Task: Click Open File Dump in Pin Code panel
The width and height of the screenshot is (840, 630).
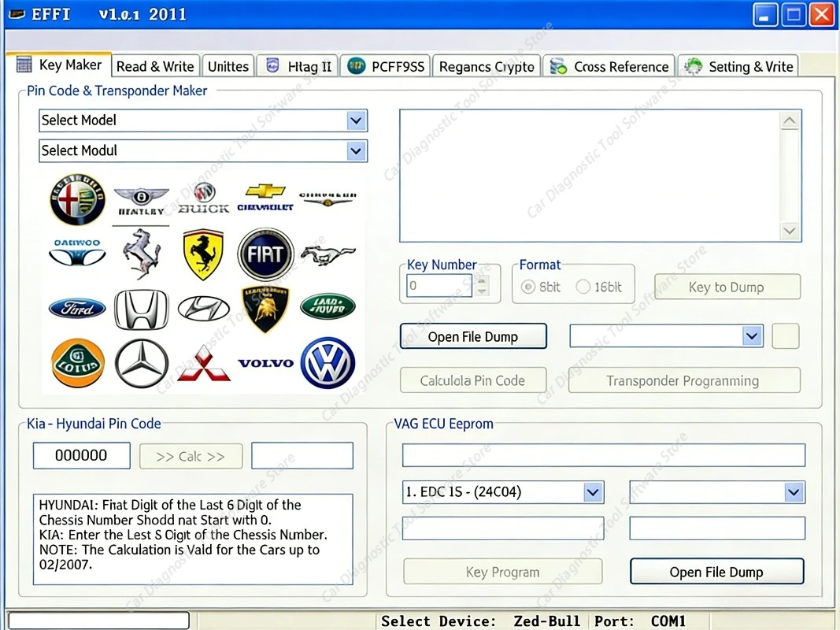Action: (x=473, y=336)
